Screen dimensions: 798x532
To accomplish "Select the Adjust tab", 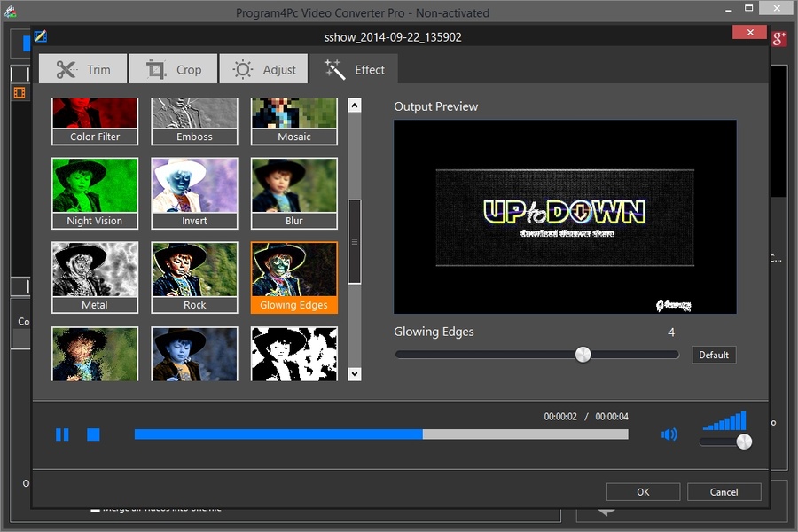I will coord(263,69).
